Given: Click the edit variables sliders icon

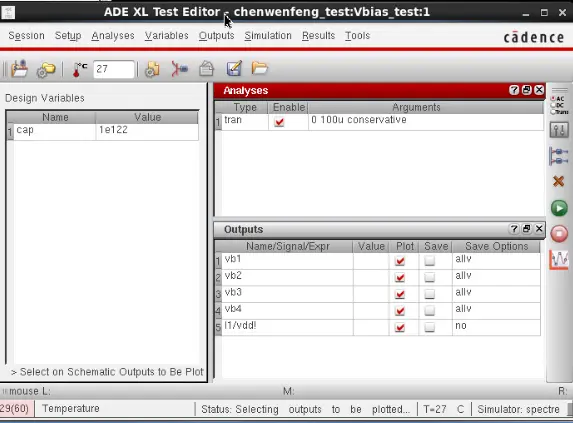Looking at the screenshot, I should [x=559, y=130].
